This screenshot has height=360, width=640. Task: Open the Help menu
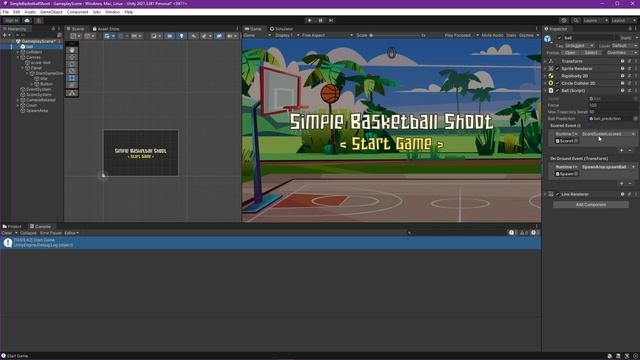point(129,12)
